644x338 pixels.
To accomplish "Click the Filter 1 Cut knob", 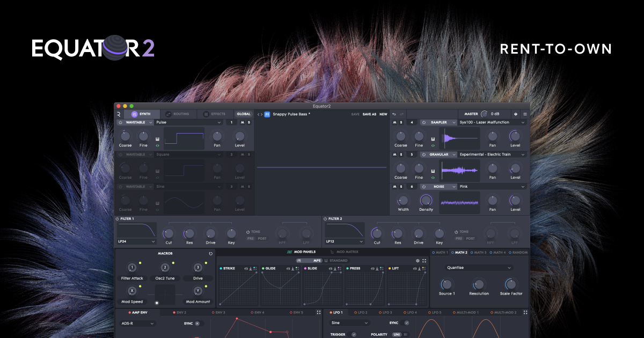I will pyautogui.click(x=169, y=233).
